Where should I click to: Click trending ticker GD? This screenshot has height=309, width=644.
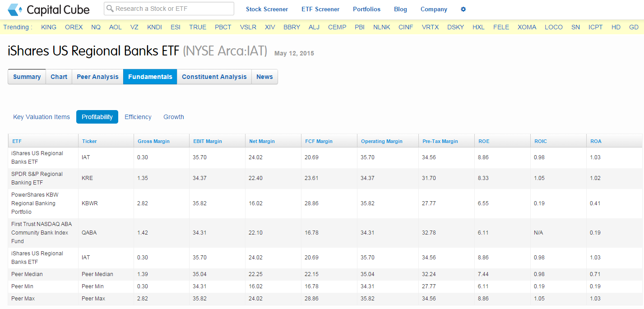pos(634,27)
